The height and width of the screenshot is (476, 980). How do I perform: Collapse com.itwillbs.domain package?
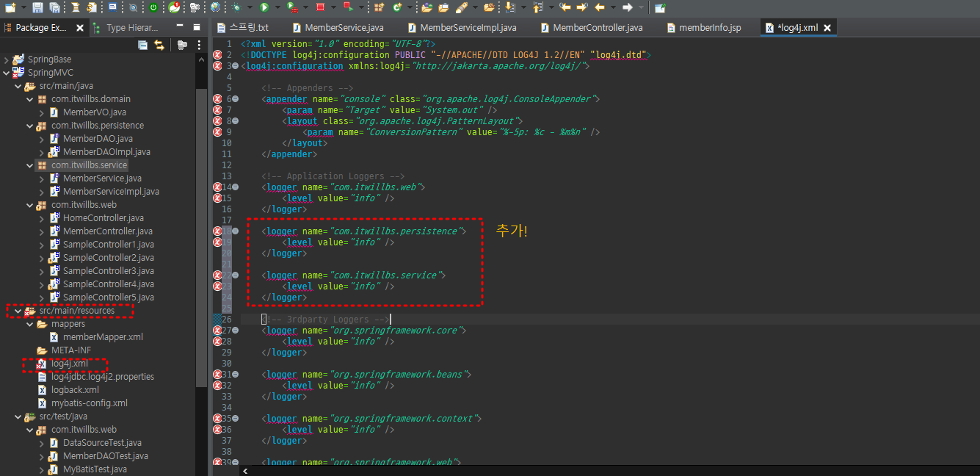click(x=29, y=98)
